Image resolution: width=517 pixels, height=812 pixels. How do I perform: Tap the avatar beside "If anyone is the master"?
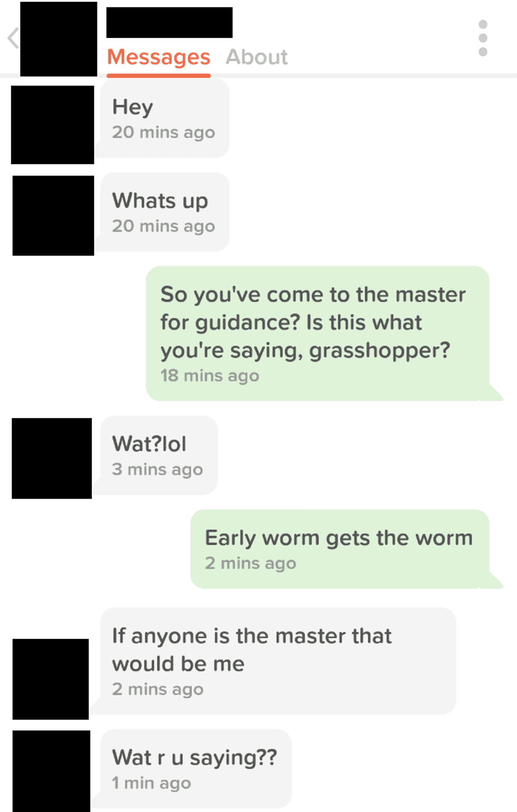pos(51,679)
